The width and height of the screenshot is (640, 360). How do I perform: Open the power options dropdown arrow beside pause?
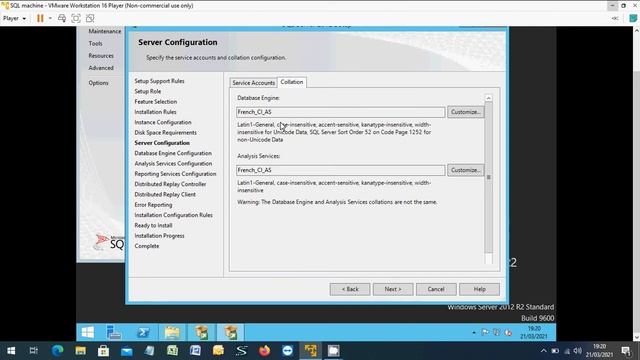pyautogui.click(x=50, y=18)
